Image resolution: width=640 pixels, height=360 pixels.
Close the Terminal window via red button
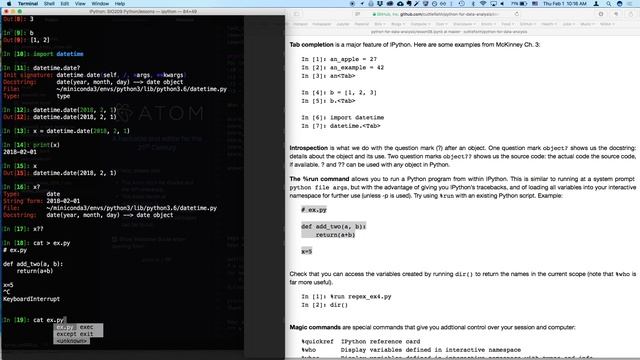pyautogui.click(x=6, y=11)
